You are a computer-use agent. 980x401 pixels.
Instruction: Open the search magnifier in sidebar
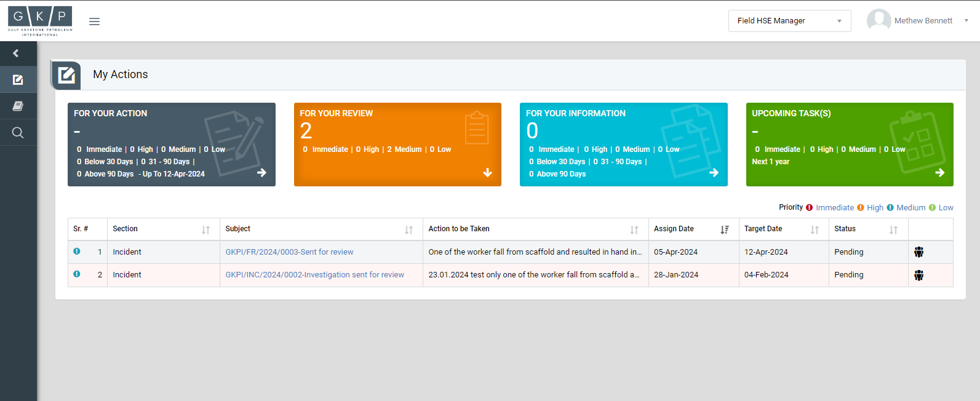pyautogui.click(x=18, y=133)
